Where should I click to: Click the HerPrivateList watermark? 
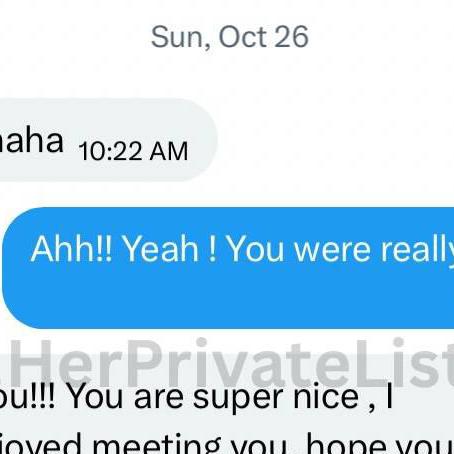click(x=228, y=364)
